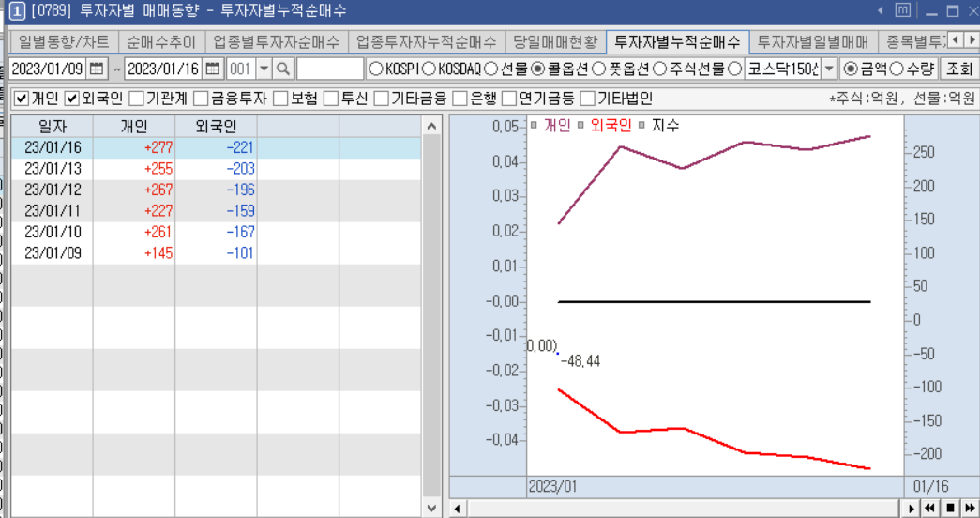Viewport: 980px width, 518px height.
Task: Switch to 투자자별일별매매 tab
Action: tap(813, 42)
